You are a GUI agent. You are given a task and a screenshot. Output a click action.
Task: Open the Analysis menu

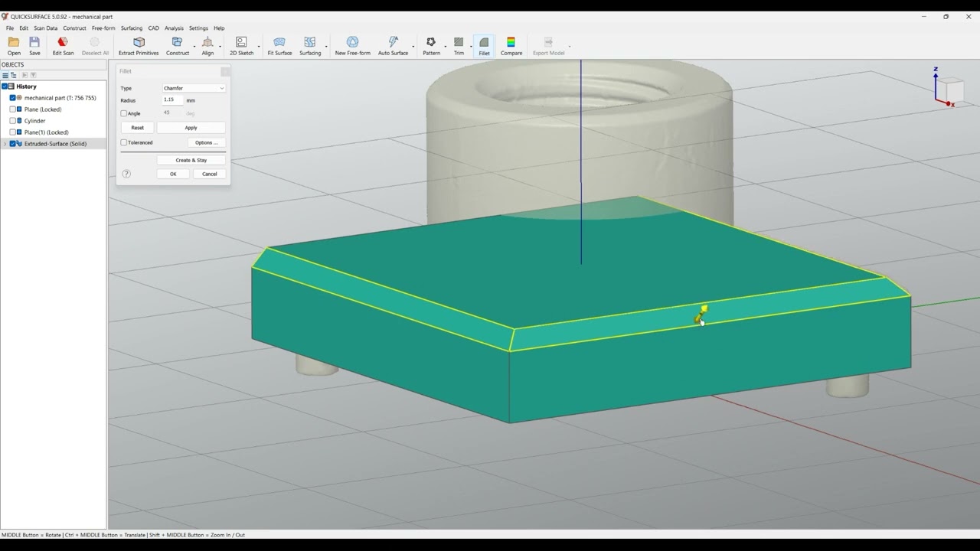point(174,28)
